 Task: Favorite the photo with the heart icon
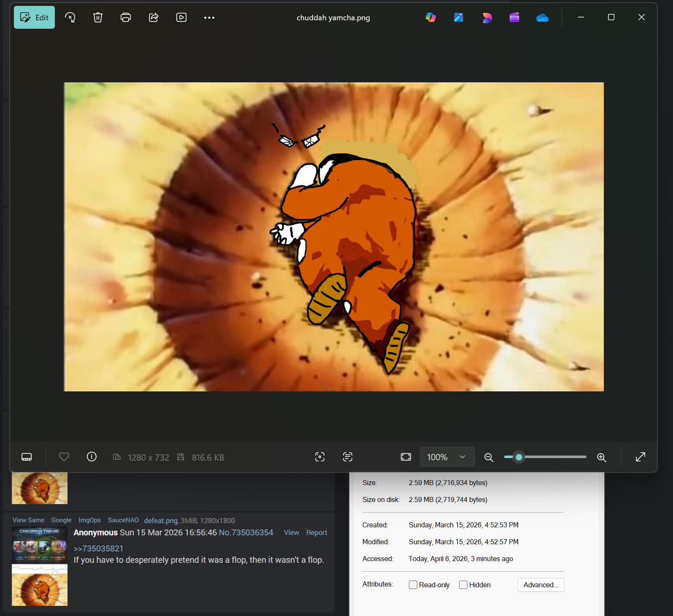[64, 457]
